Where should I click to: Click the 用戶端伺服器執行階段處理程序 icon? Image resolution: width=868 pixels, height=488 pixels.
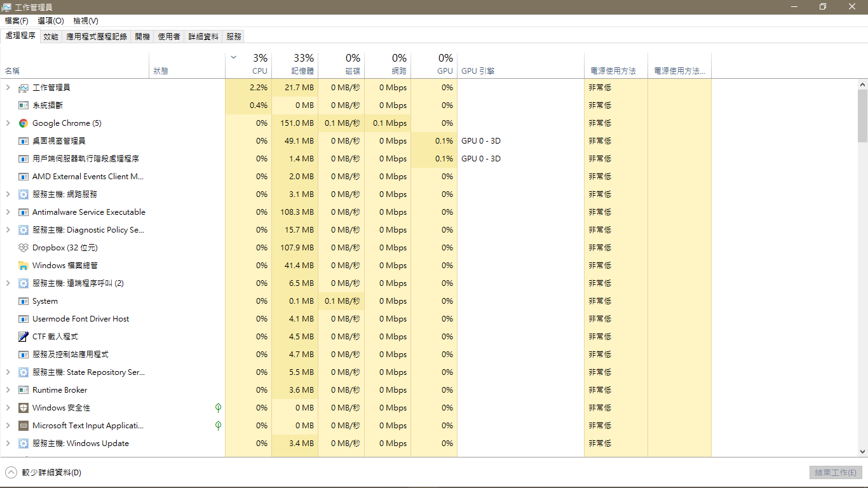[x=24, y=159]
